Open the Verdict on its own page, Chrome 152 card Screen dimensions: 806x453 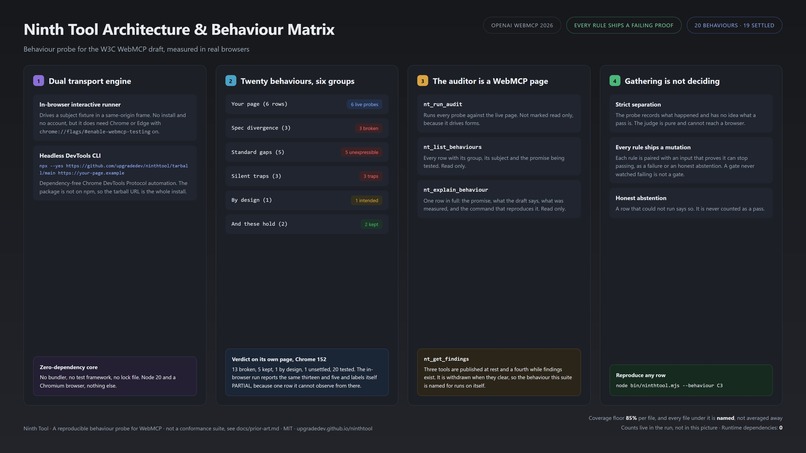point(306,372)
